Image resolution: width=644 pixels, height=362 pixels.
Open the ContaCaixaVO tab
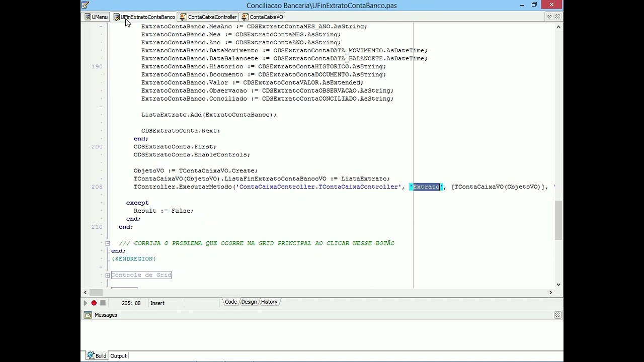click(x=263, y=17)
